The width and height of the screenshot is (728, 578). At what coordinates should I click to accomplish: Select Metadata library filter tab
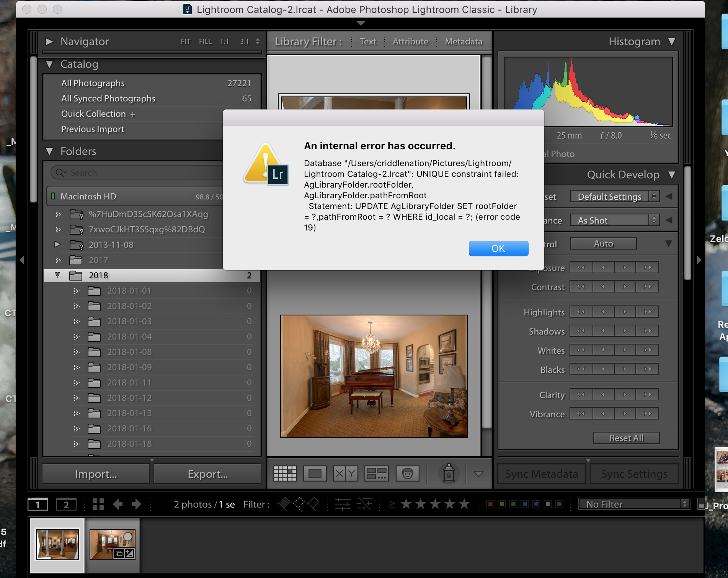pyautogui.click(x=464, y=41)
